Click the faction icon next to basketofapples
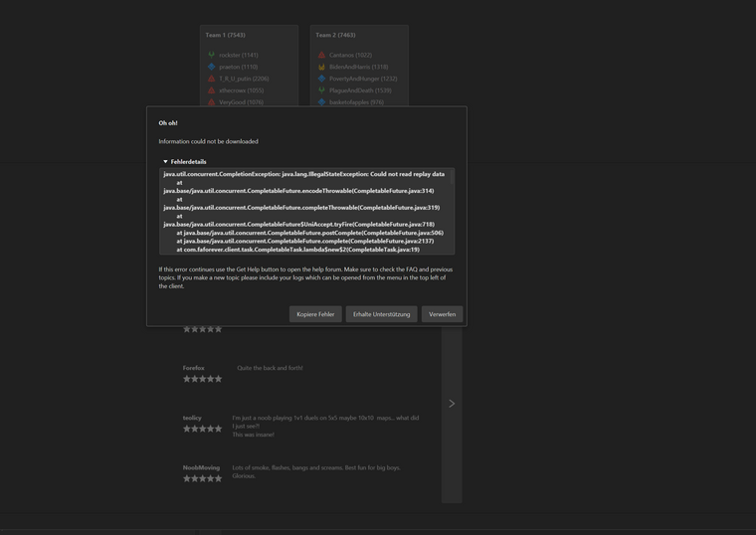 point(321,102)
